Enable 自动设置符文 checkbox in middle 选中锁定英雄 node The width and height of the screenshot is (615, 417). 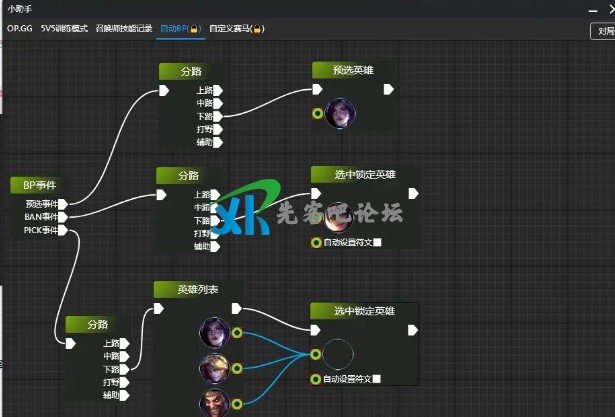tap(377, 242)
